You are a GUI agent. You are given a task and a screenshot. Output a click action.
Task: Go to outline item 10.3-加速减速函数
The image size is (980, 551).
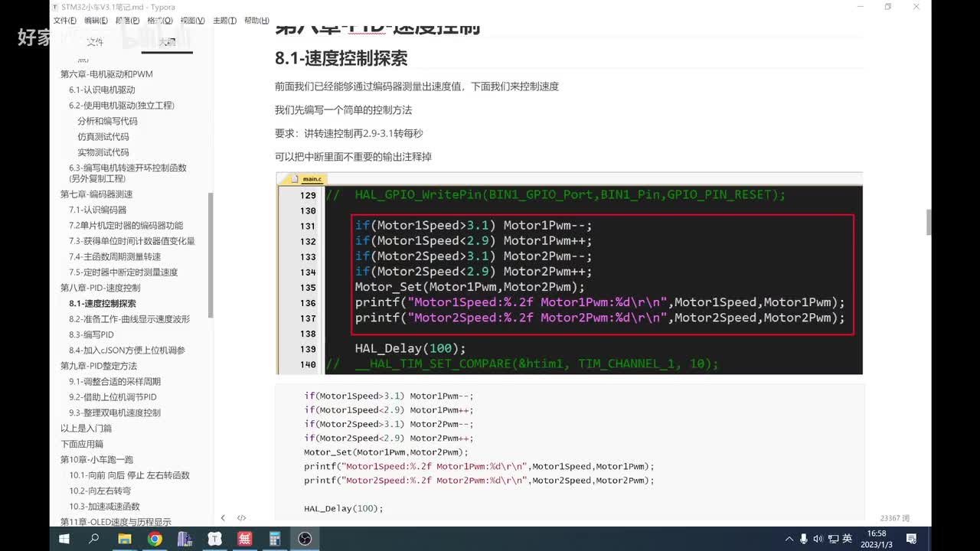pos(104,507)
